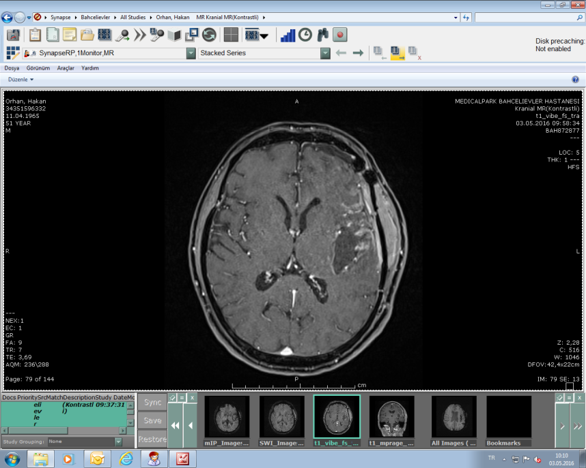Open the Stacked Series dropdown
The width and height of the screenshot is (586, 468).
click(x=325, y=53)
